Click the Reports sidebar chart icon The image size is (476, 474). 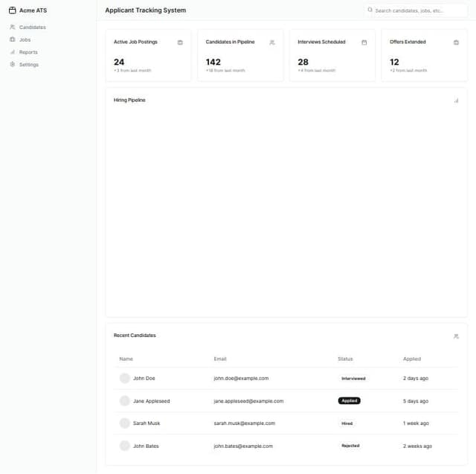tap(13, 52)
